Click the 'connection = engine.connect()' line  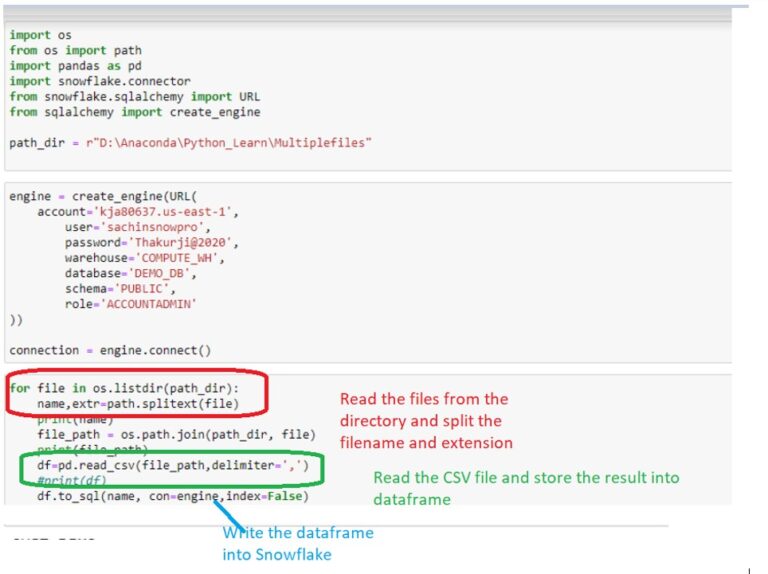pyautogui.click(x=110, y=350)
